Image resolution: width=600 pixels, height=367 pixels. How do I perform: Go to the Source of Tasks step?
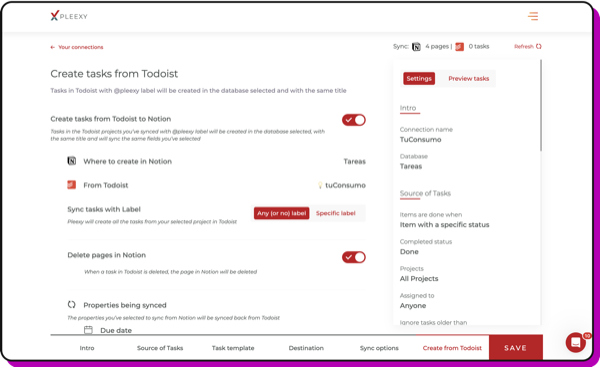(160, 348)
